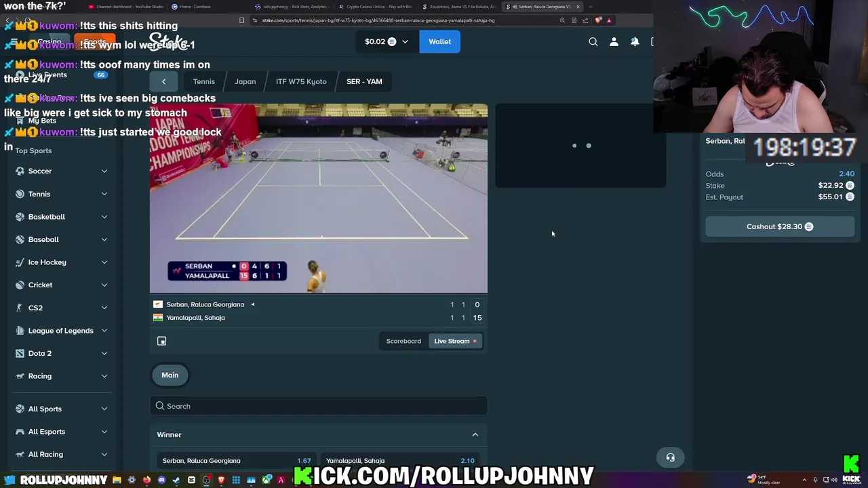Open Discord from the taskbar
Viewport: 868px width, 488px height.
click(161, 480)
